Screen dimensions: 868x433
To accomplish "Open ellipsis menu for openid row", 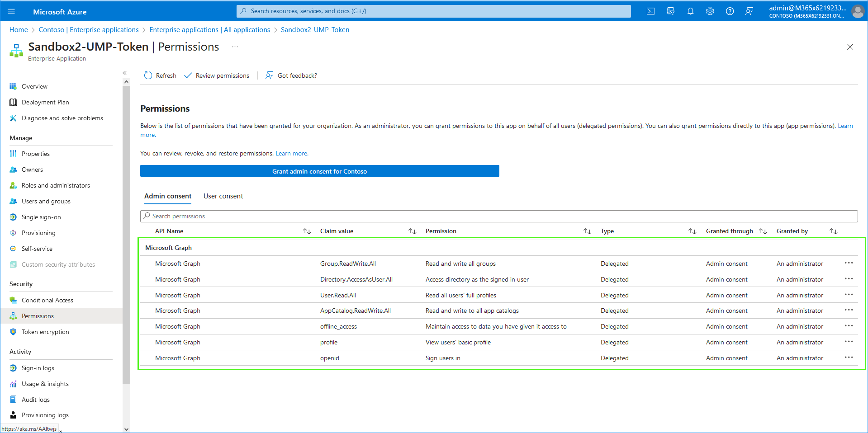I will [x=849, y=358].
